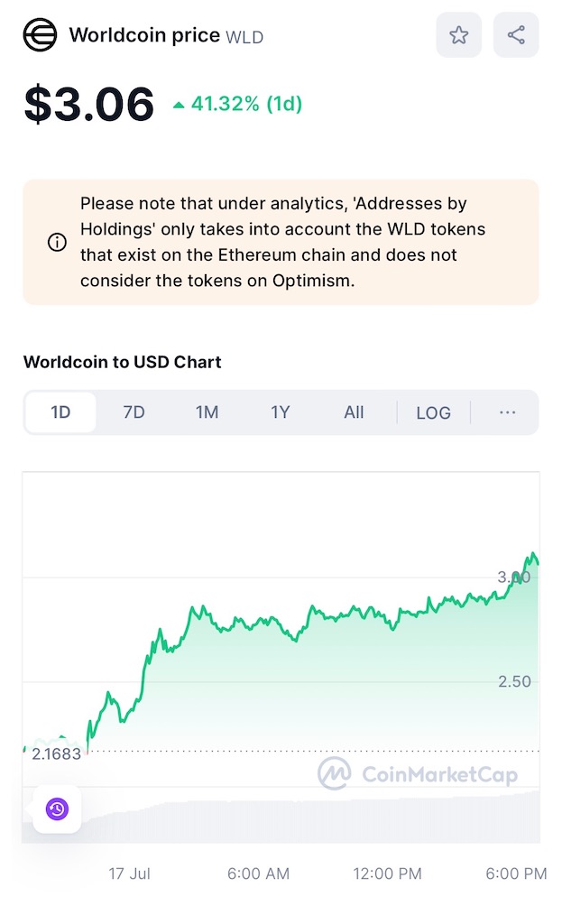Open the purple history clock icon
This screenshot has height=924, width=562.
coord(57,808)
